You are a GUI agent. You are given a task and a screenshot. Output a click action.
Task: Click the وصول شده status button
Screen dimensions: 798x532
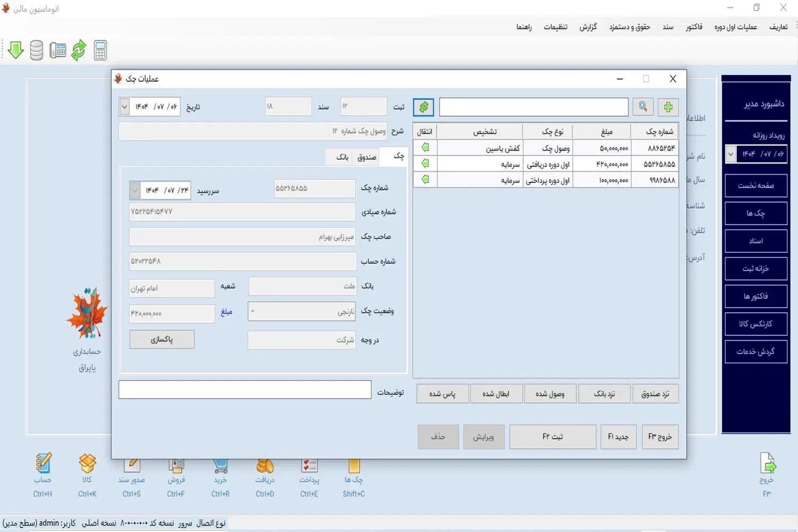[550, 394]
